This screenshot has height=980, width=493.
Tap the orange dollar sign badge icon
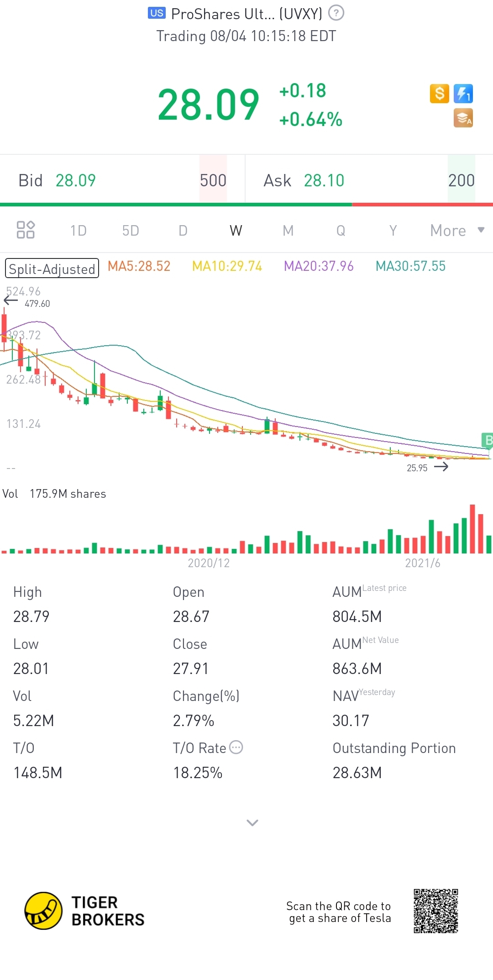point(440,94)
